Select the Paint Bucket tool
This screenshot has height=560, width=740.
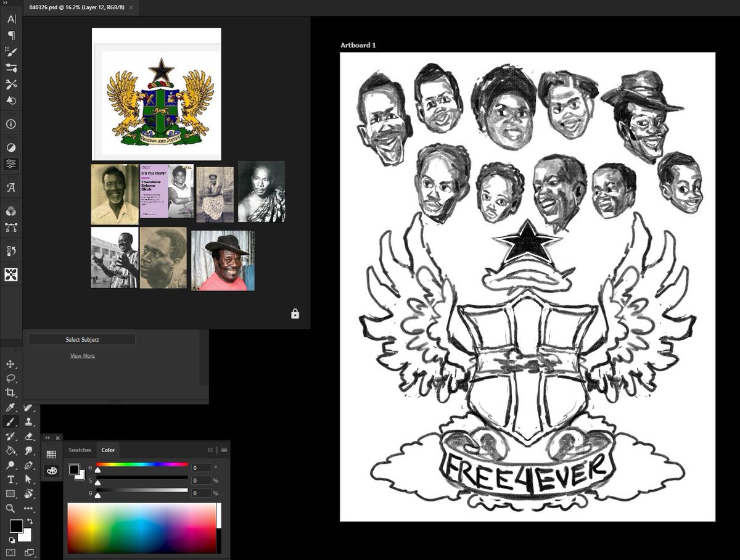point(10,451)
